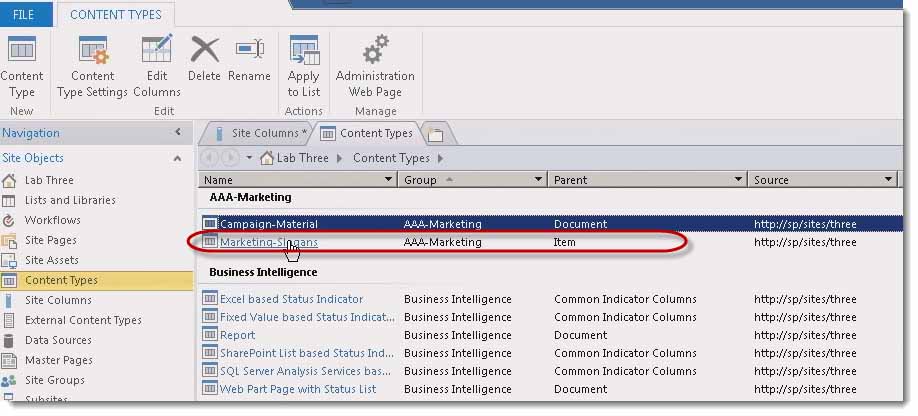Open the Parent column filter dropdown
918x416 pixels.
(739, 179)
